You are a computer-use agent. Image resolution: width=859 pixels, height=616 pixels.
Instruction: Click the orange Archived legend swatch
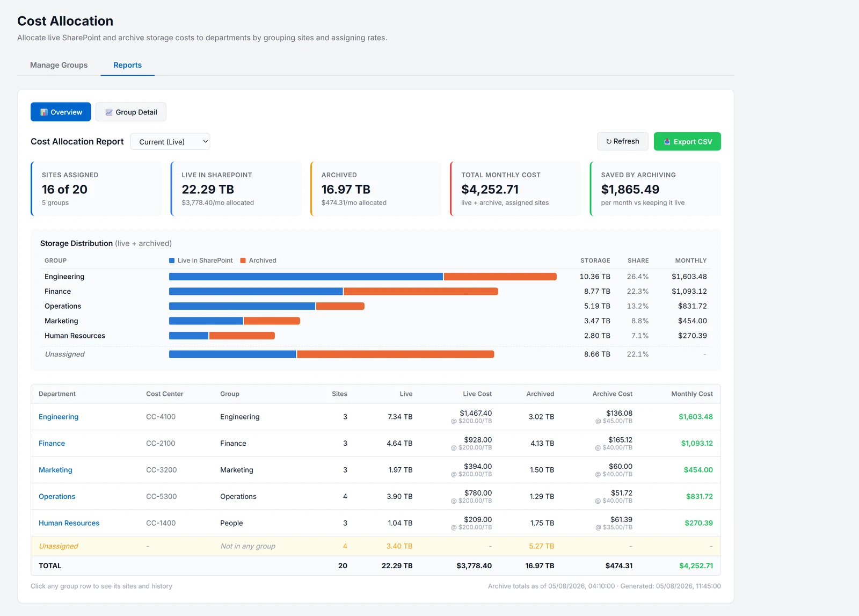coord(243,260)
